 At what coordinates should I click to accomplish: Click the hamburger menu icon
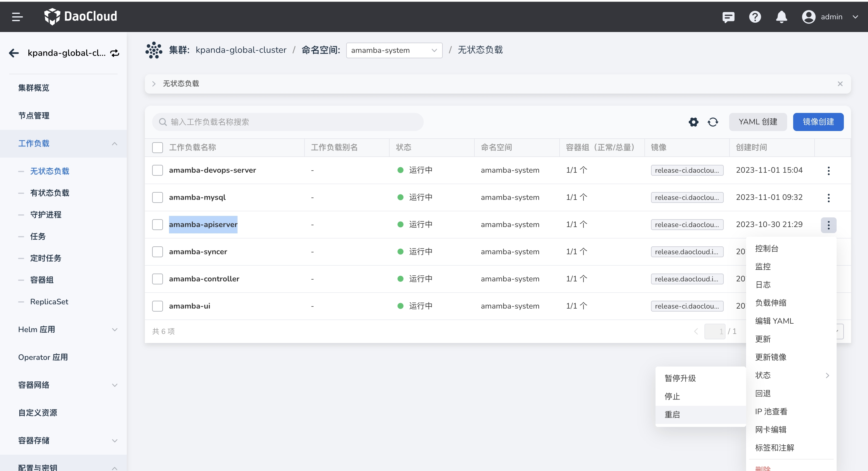[17, 17]
